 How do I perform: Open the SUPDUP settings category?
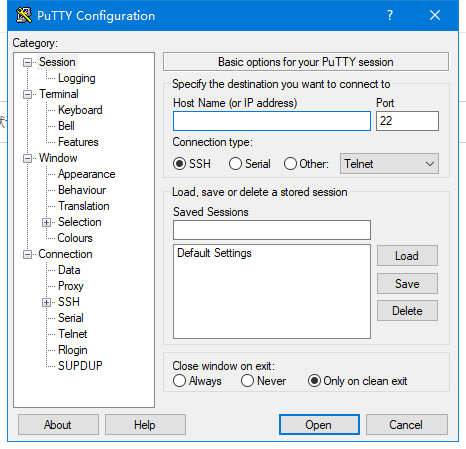click(x=80, y=366)
